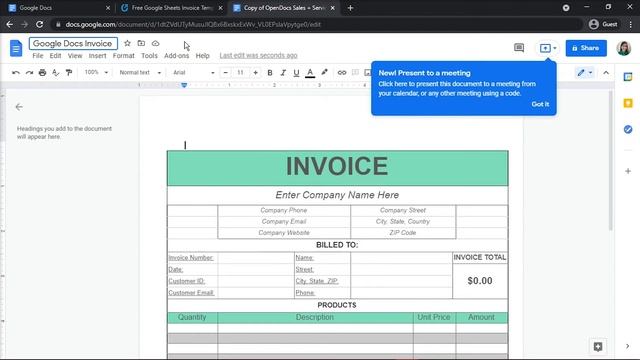Check the cloud save status icon
Screen dimensions: 640x360
tap(156, 43)
